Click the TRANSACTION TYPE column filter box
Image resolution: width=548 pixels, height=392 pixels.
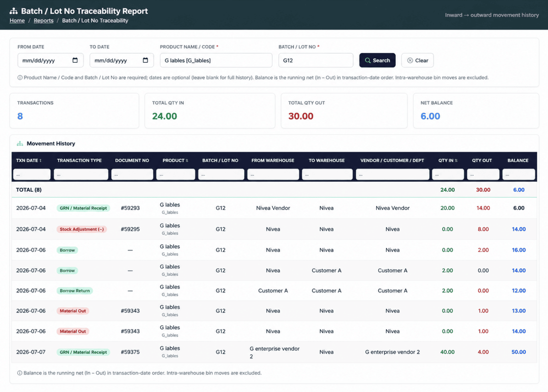pos(81,175)
